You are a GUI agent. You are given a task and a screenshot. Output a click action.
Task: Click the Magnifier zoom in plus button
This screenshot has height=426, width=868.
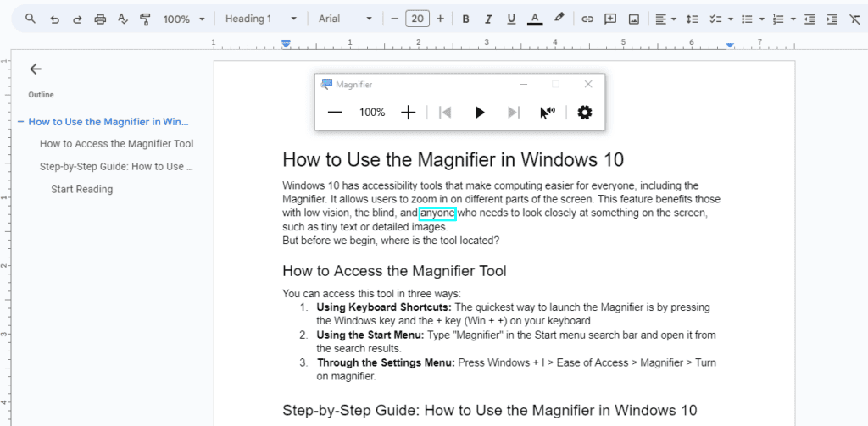coord(409,113)
